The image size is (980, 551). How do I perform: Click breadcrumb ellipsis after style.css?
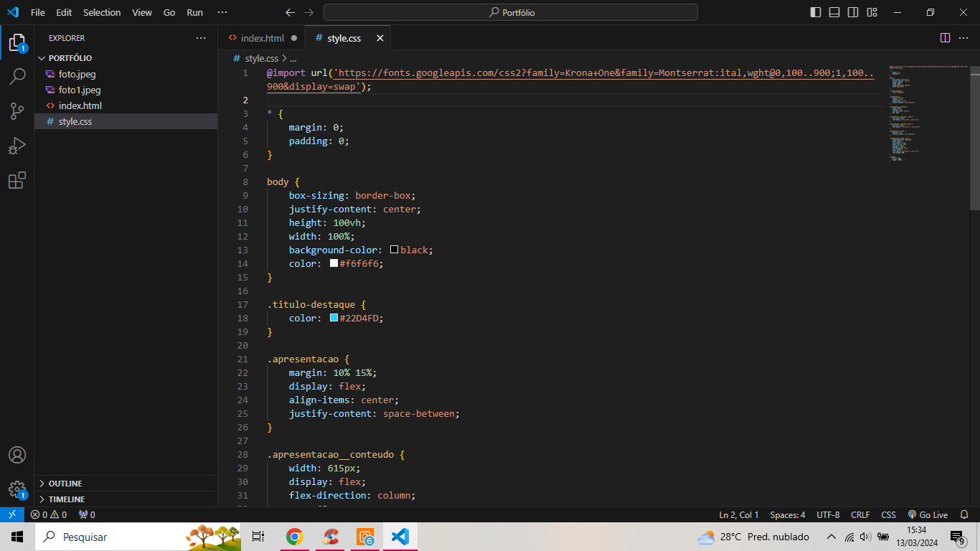(x=293, y=58)
